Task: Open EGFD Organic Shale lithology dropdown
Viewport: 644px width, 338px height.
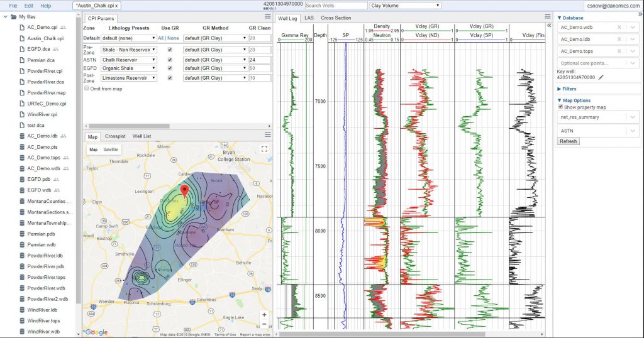Action: 128,68
